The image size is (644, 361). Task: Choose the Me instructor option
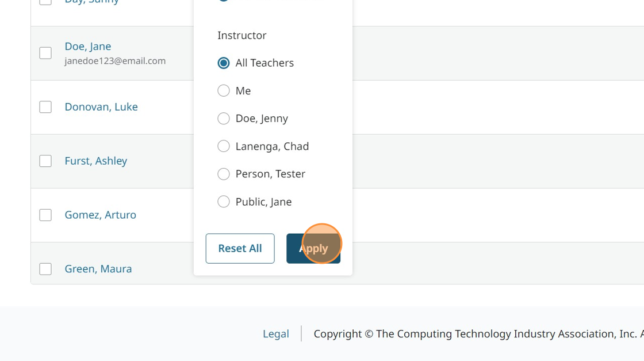pyautogui.click(x=224, y=90)
